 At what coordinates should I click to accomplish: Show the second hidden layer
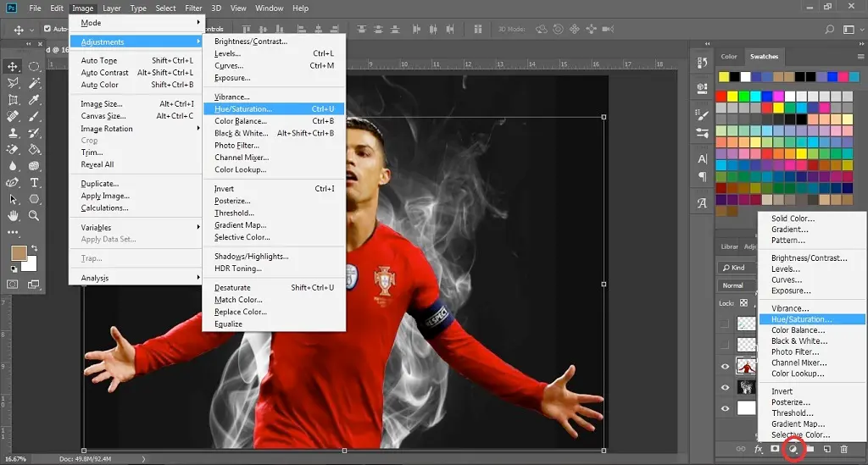[725, 345]
